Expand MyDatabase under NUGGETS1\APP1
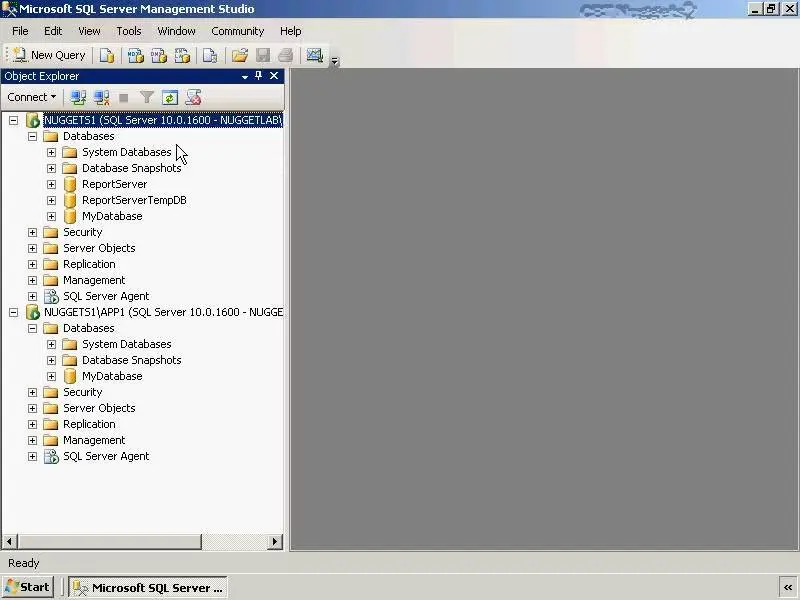 [x=52, y=377]
